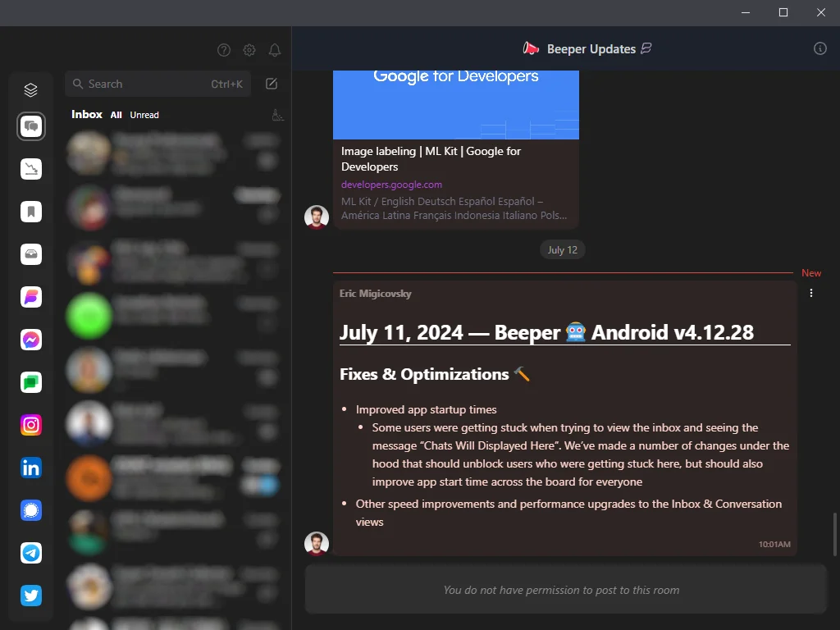
Task: Open the Help question mark icon
Action: point(223,50)
